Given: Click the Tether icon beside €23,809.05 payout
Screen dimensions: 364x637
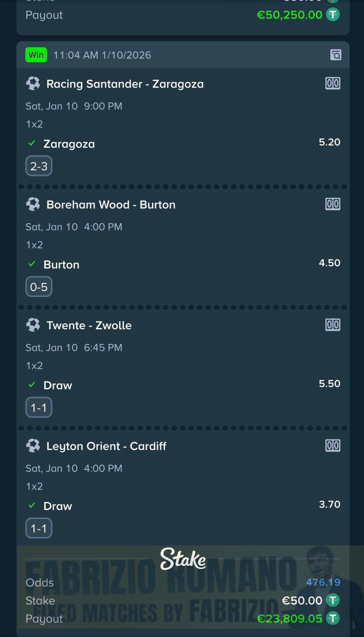Looking at the screenshot, I should pos(333,619).
